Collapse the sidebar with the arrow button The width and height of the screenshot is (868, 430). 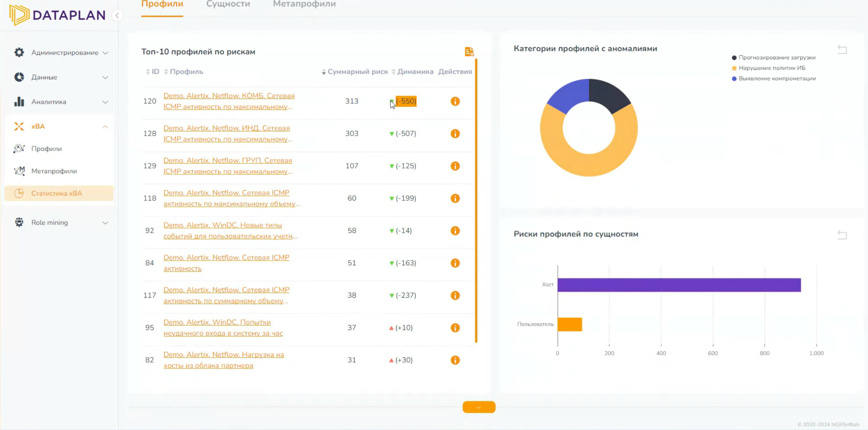(117, 16)
